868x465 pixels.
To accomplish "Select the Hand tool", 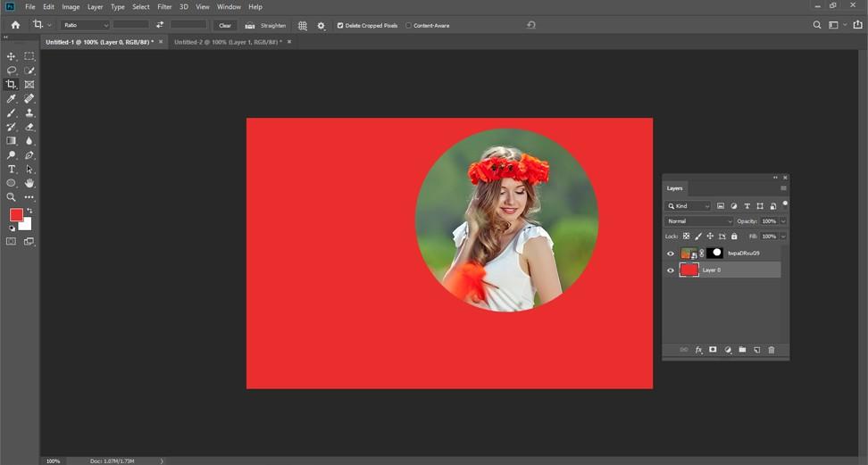I will coord(29,183).
